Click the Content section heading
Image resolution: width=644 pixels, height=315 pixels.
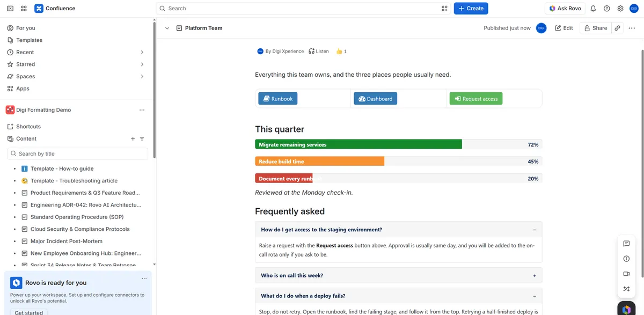coord(26,138)
